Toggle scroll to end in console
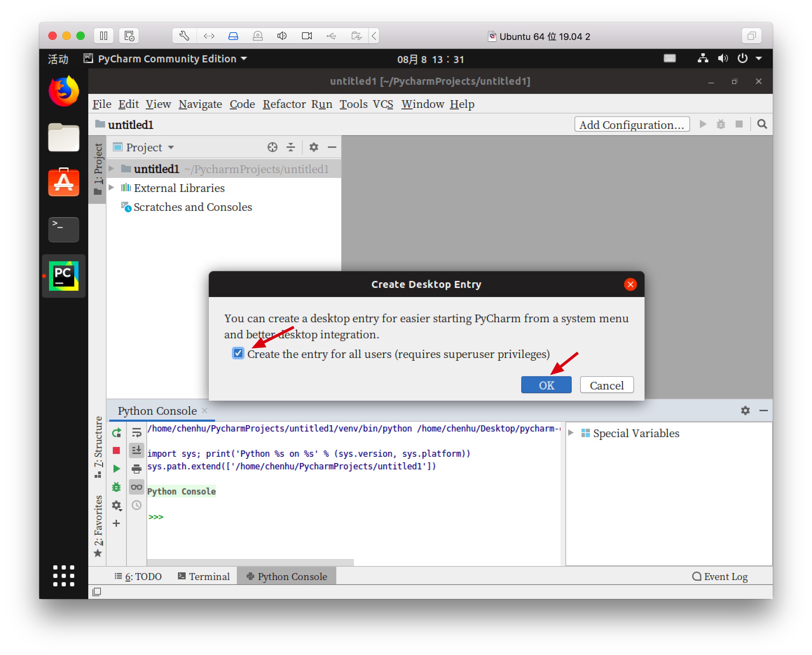The width and height of the screenshot is (812, 655). 136,450
